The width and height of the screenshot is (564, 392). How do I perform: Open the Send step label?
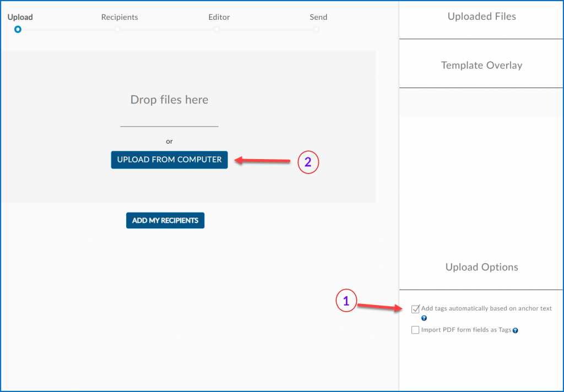click(x=318, y=17)
